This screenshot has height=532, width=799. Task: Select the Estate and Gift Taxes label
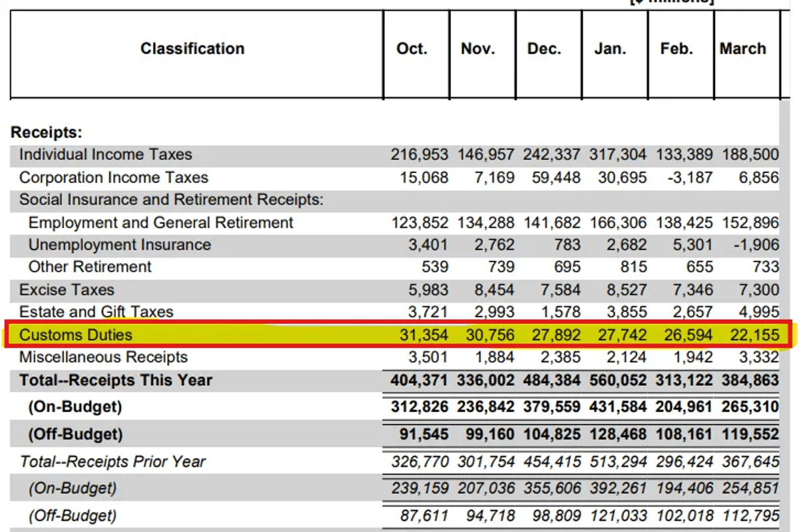[97, 312]
